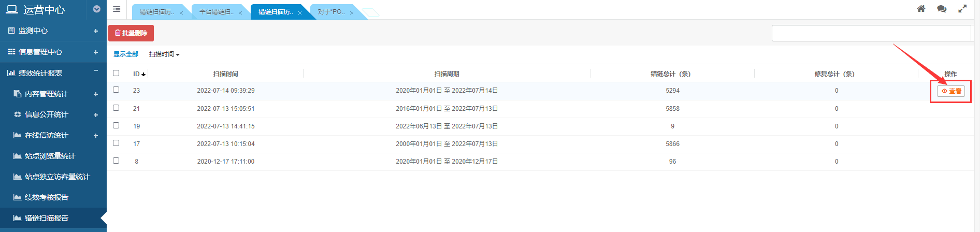Click the broken link total 5866
The width and height of the screenshot is (980, 232).
672,144
